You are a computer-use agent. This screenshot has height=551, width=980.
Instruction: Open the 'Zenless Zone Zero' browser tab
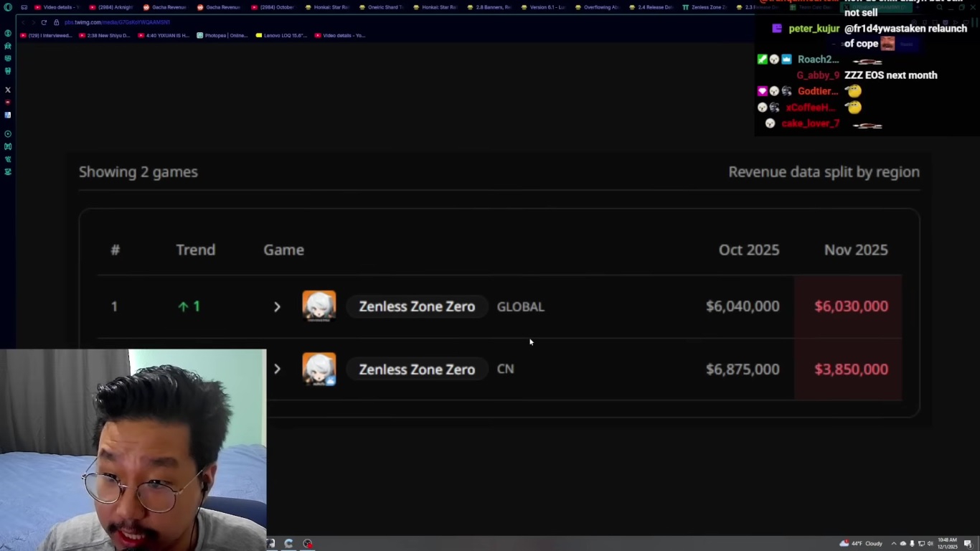[x=705, y=7]
